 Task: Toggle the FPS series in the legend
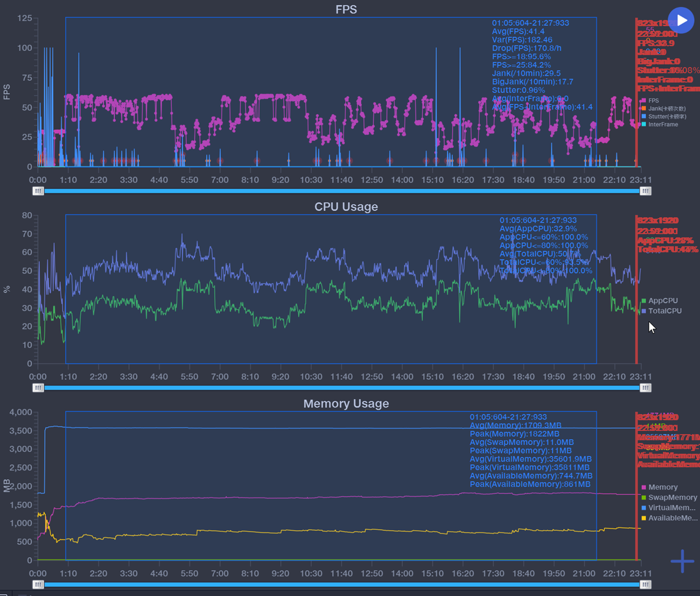pyautogui.click(x=653, y=101)
